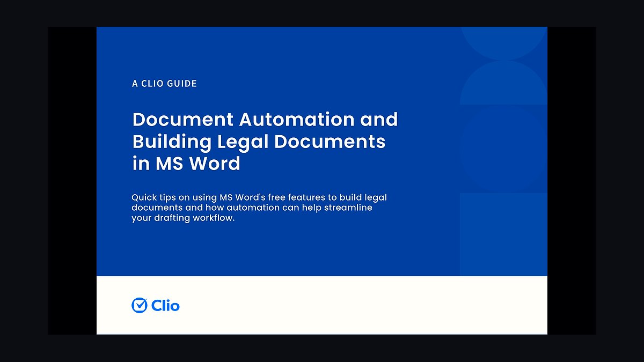Click the title line "Building Legal Documents"

[x=259, y=142]
